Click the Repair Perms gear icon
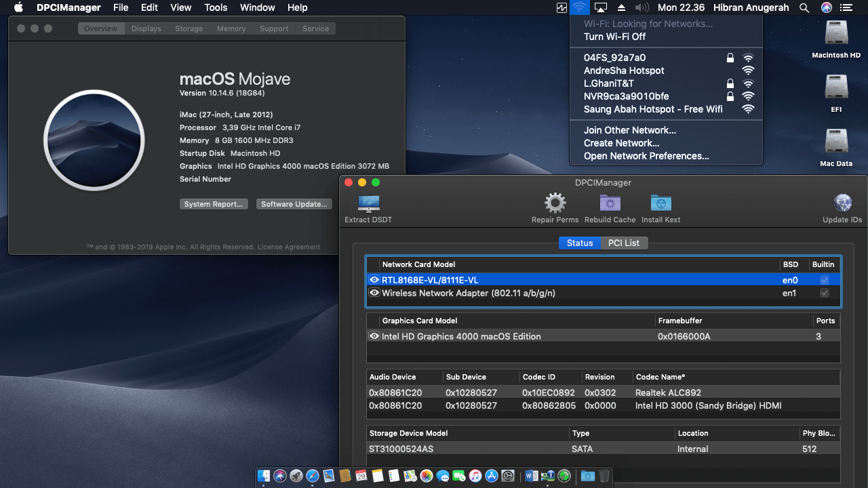 [555, 203]
